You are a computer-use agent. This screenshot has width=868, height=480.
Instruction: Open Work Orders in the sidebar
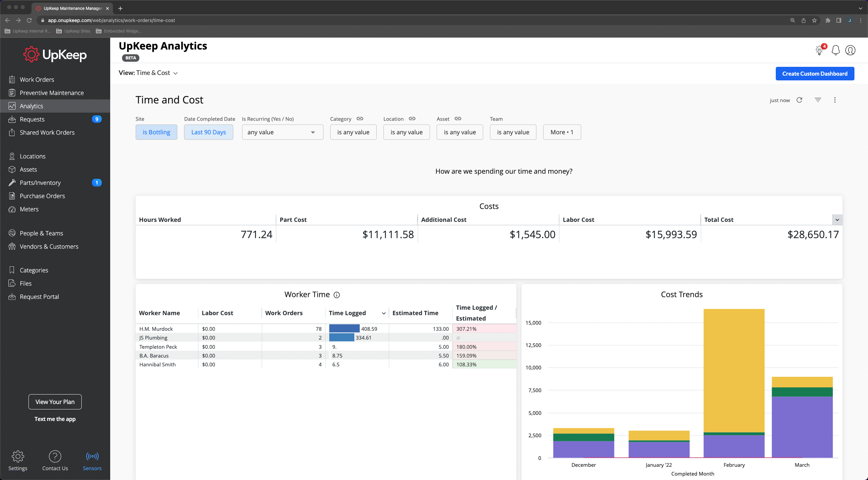pos(37,79)
